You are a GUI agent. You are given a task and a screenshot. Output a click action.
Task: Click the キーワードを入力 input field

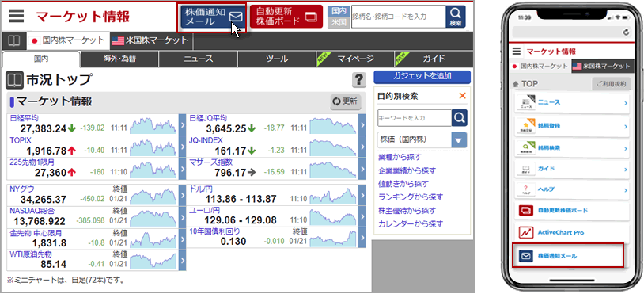pos(415,118)
